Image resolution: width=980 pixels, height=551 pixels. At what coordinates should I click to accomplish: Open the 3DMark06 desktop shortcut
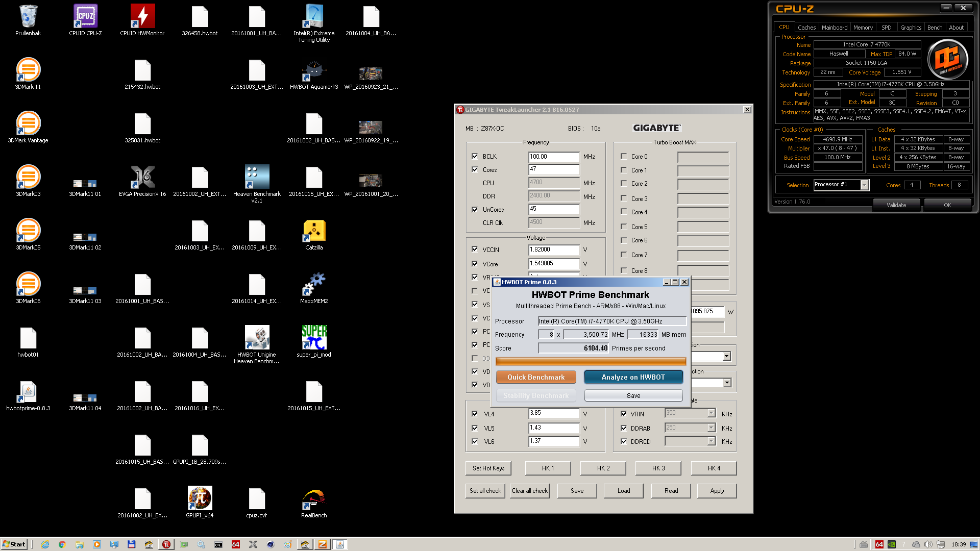click(28, 288)
